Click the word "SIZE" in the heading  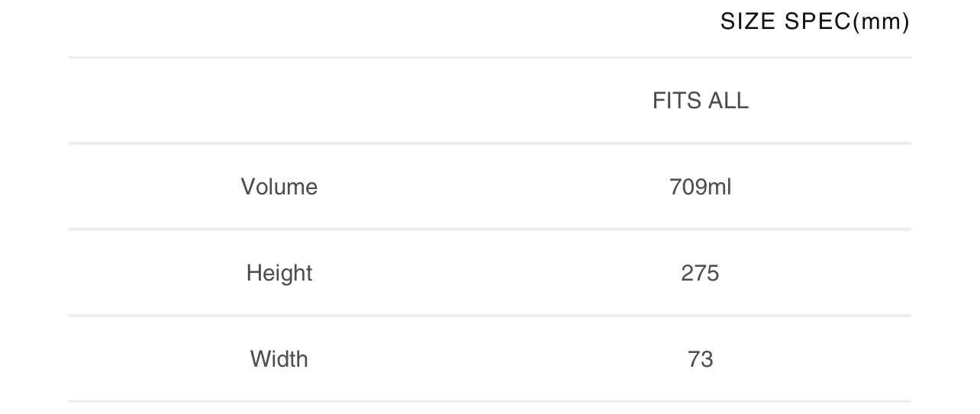[x=748, y=22]
